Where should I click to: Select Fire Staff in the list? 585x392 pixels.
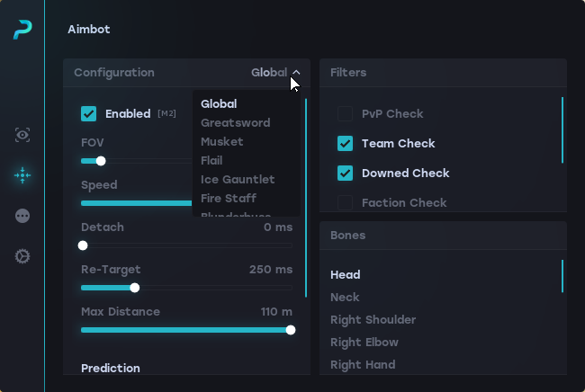[x=229, y=198]
